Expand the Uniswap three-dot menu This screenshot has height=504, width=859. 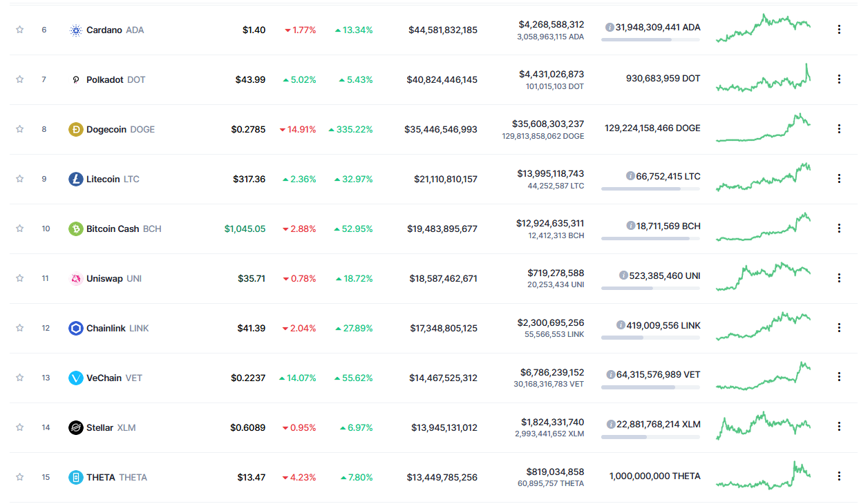[839, 278]
